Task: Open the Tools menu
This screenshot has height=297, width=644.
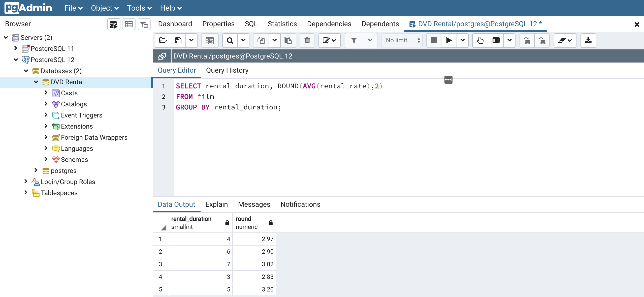Action: (x=137, y=8)
